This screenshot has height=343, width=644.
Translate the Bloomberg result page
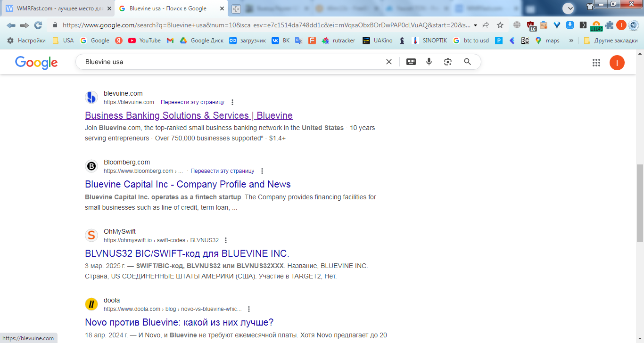(223, 171)
